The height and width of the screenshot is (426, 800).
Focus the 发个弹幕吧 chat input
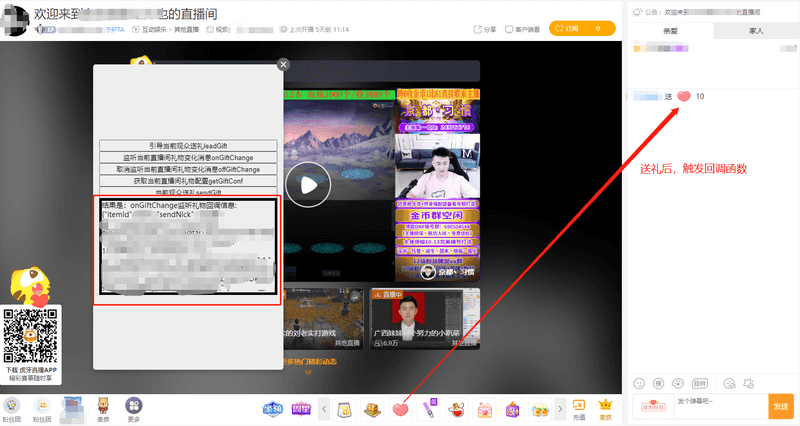click(x=721, y=407)
